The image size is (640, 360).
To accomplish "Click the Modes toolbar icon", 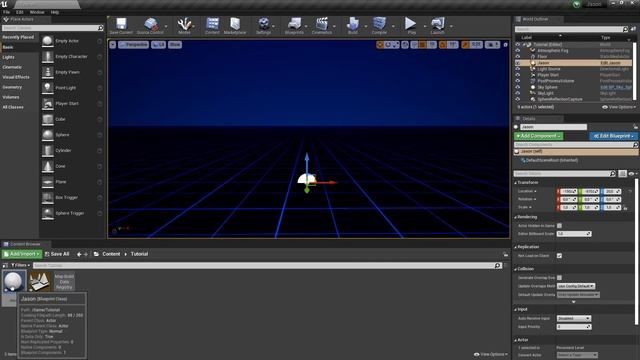I will pos(184,25).
